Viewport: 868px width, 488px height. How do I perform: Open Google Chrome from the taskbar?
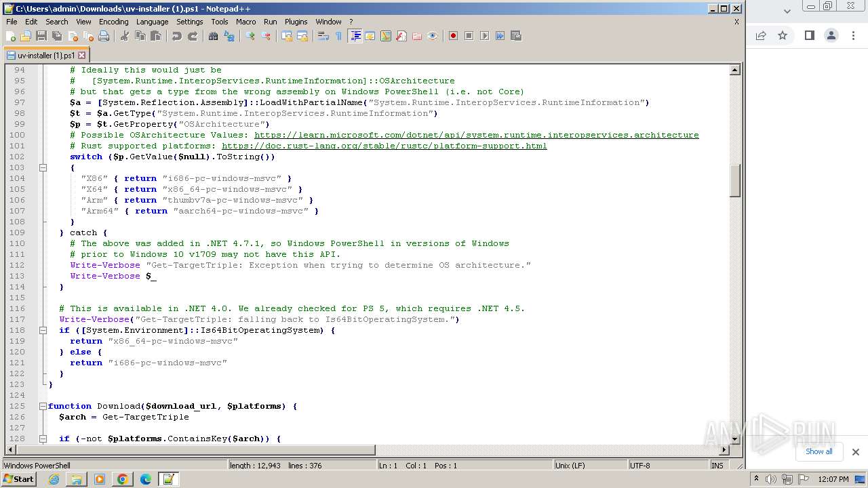pos(123,479)
